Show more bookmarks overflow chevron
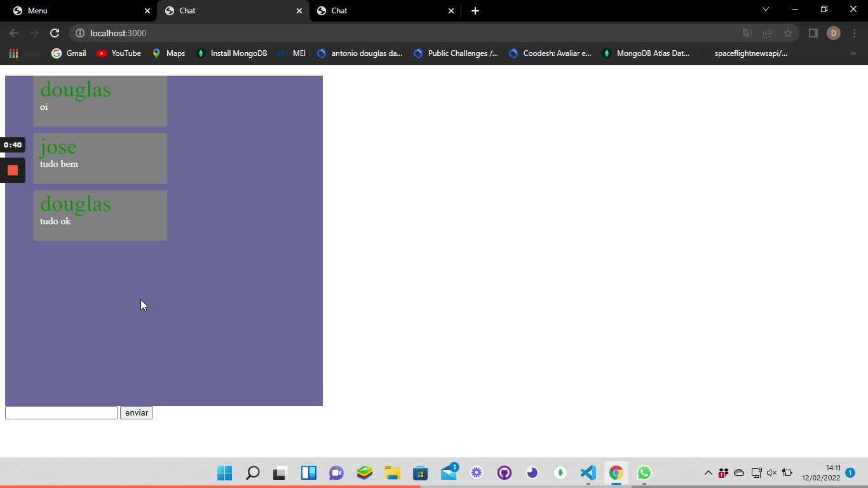Viewport: 868px width, 488px height. point(853,53)
